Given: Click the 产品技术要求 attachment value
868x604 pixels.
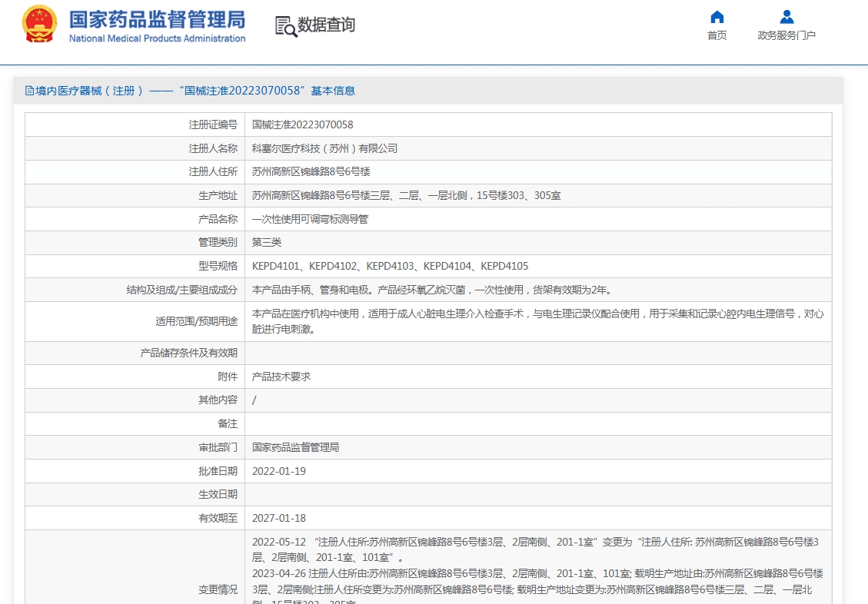Looking at the screenshot, I should coord(281,377).
